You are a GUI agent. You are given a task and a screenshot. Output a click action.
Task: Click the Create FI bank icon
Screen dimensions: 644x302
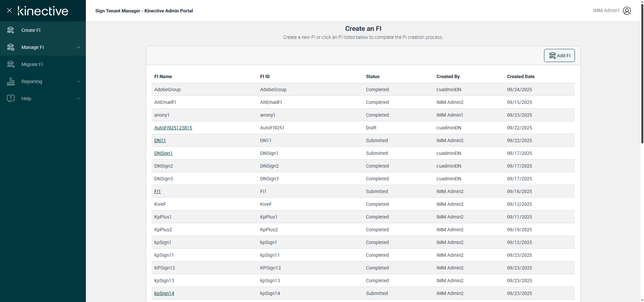tap(11, 30)
